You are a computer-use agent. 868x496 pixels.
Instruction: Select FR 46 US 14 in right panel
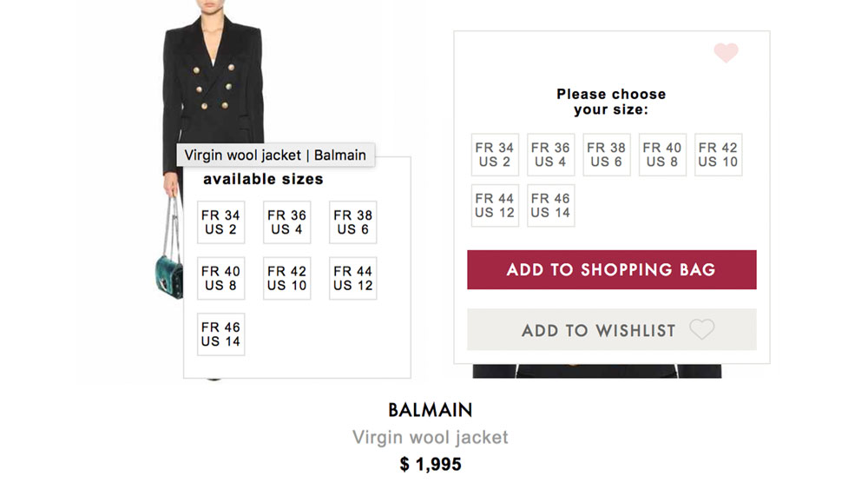click(550, 205)
